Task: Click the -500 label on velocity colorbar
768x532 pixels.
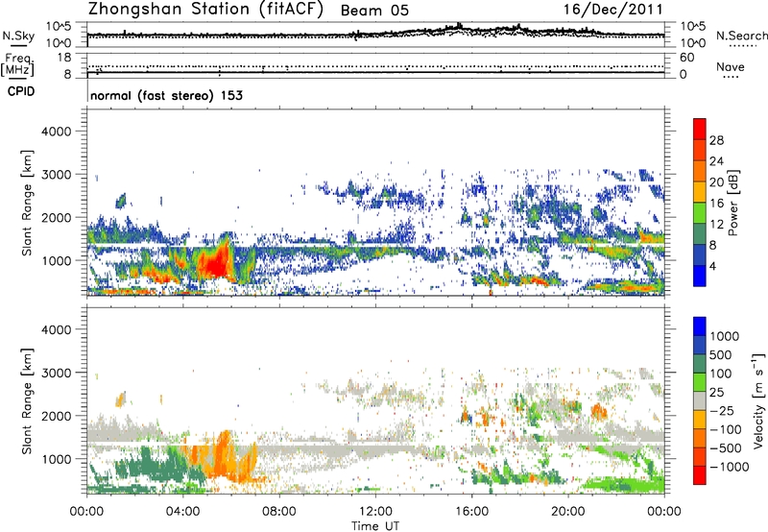Action: (x=726, y=448)
